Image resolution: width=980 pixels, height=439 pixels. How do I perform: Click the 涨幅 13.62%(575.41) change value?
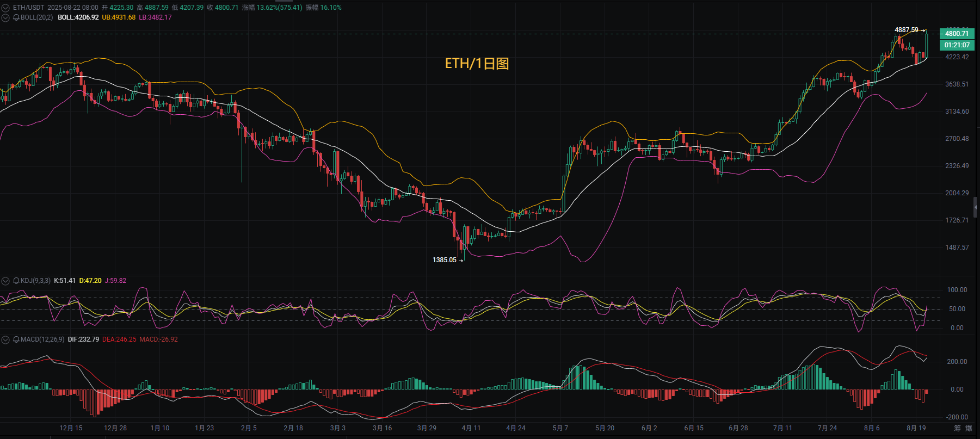[272, 8]
